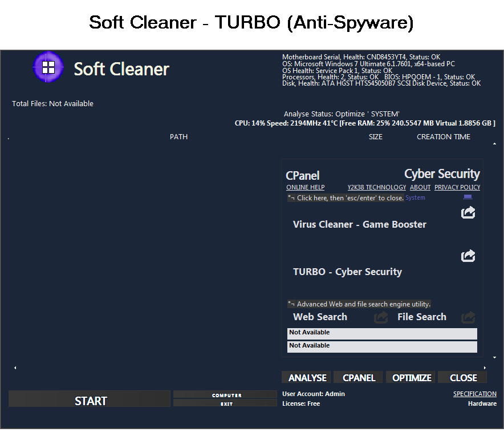Open TURBO - Cyber Security share icon
Screen dimensions: 504x436
tap(468, 256)
